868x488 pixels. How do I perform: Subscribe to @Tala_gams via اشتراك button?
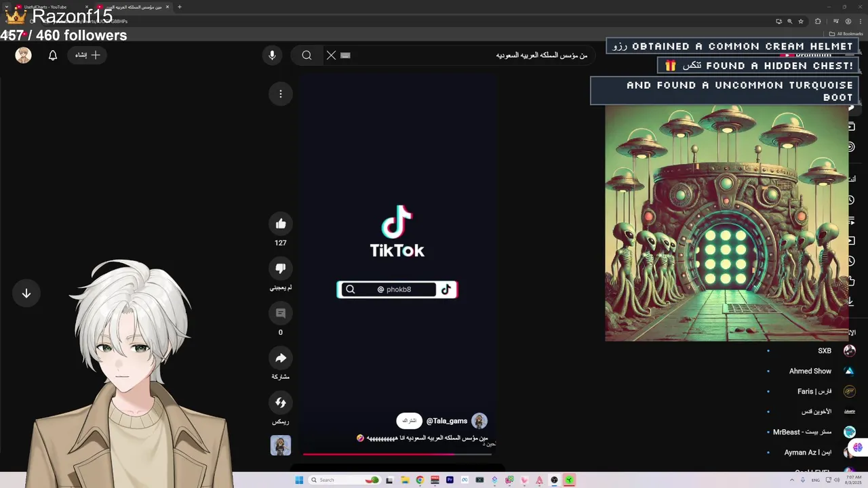[x=409, y=421]
